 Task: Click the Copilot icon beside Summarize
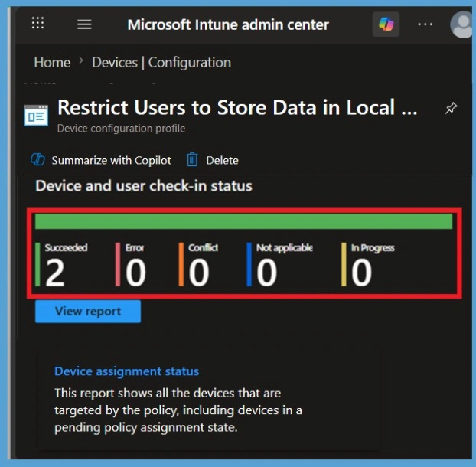(x=38, y=160)
